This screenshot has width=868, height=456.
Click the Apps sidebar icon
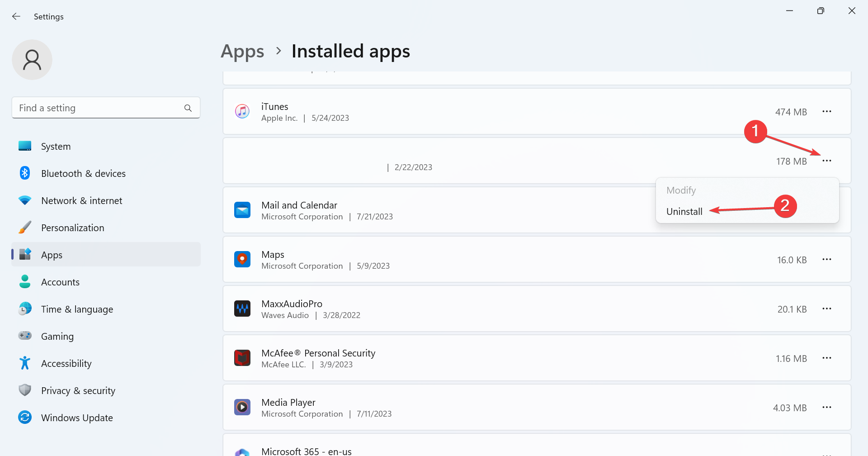pyautogui.click(x=25, y=254)
